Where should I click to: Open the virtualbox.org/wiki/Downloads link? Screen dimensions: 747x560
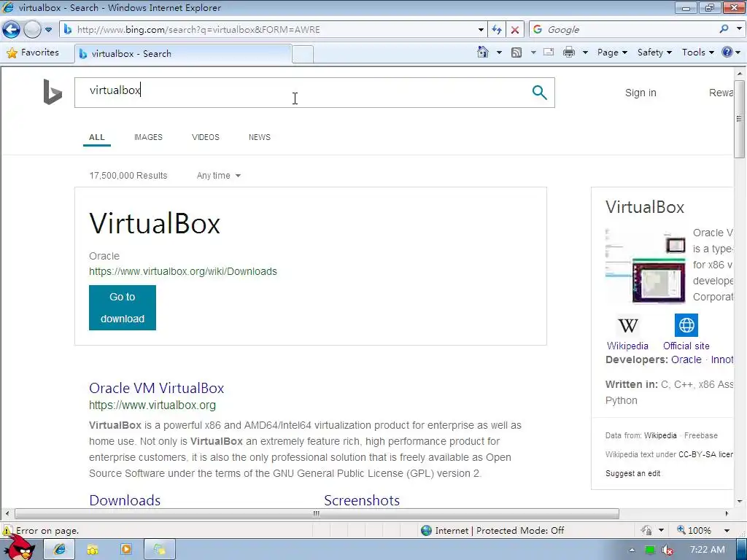pos(183,271)
